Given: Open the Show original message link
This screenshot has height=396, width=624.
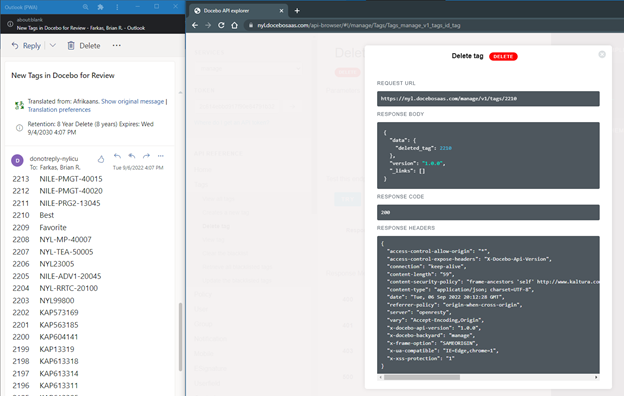Looking at the screenshot, I should tap(133, 101).
